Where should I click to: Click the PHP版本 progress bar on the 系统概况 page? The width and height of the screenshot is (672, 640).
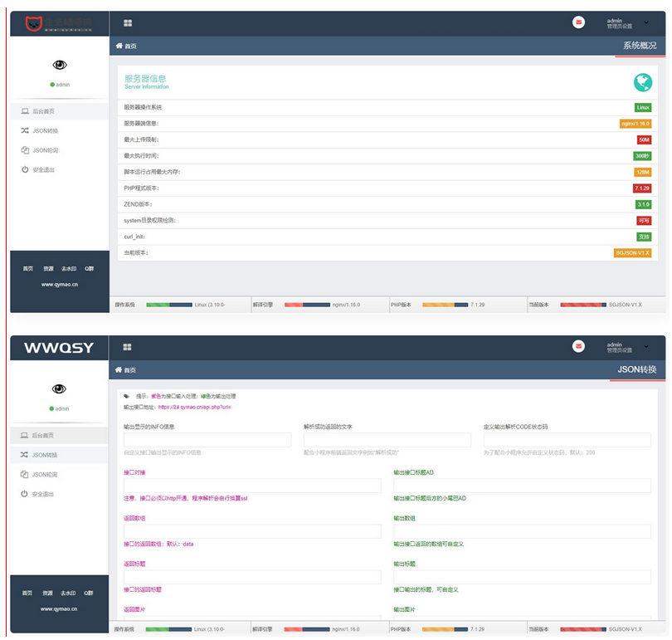pyautogui.click(x=444, y=305)
